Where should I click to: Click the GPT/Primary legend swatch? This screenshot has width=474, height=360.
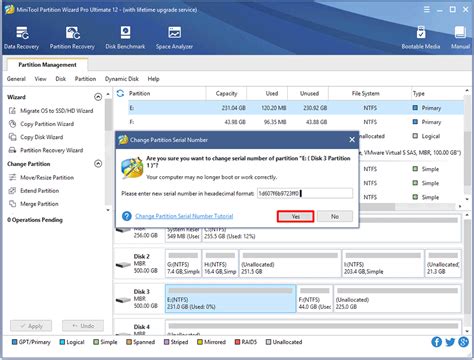pyautogui.click(x=14, y=342)
